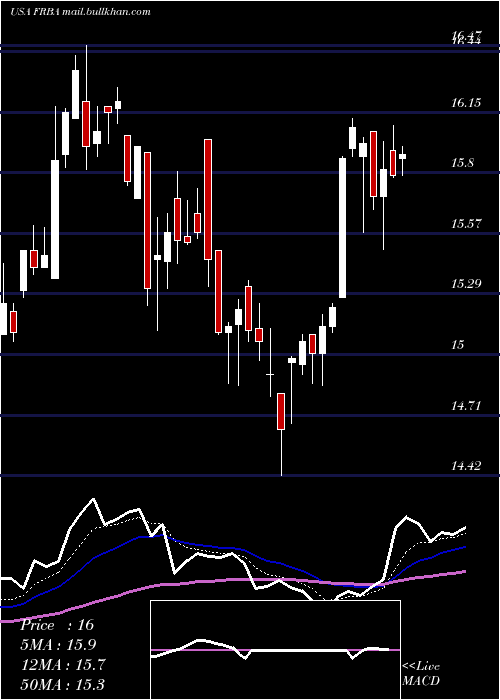Click the 16.15 price level label
The image size is (500, 700).
[x=466, y=103]
